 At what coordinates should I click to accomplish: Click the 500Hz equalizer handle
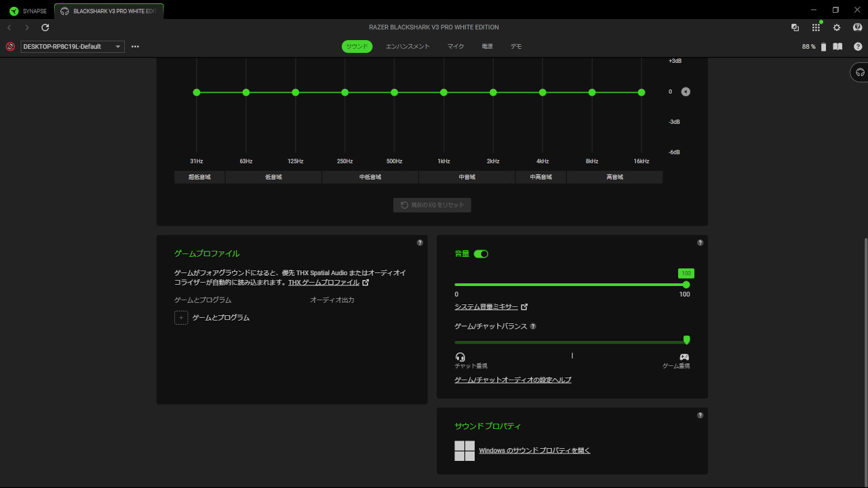(394, 92)
